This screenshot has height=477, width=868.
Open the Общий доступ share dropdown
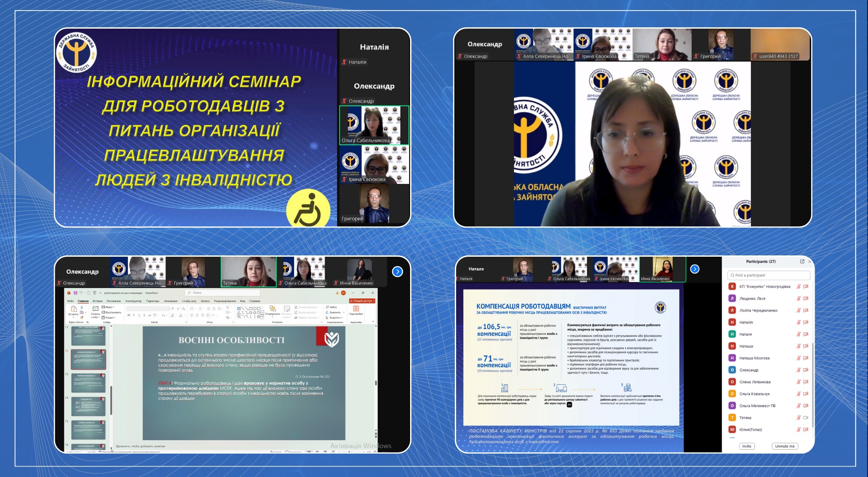pyautogui.click(x=362, y=301)
